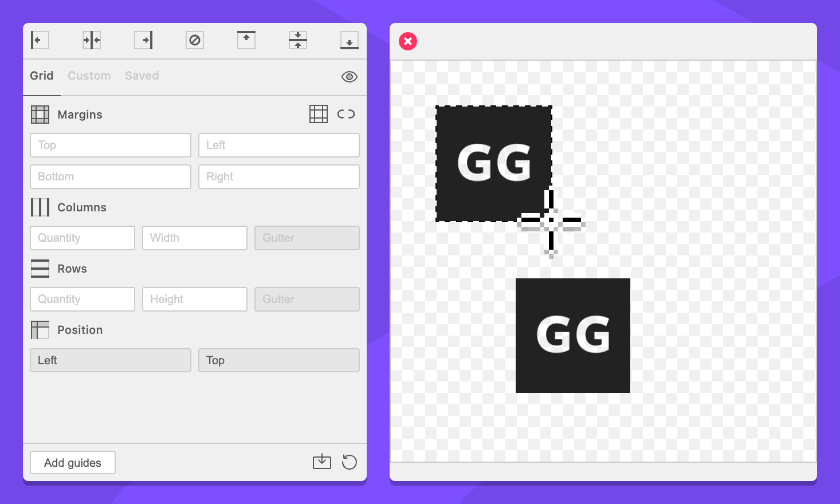
Task: Switch to the Custom tab
Action: 89,76
